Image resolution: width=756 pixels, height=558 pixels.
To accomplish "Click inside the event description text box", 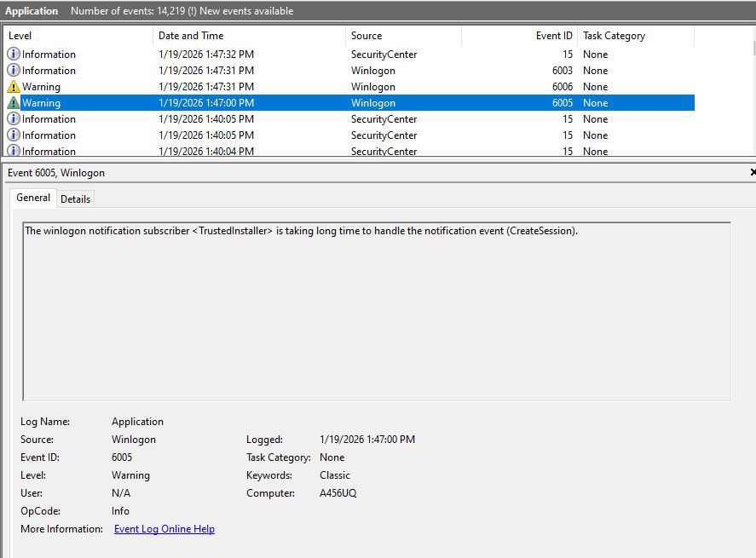I will pos(377,311).
